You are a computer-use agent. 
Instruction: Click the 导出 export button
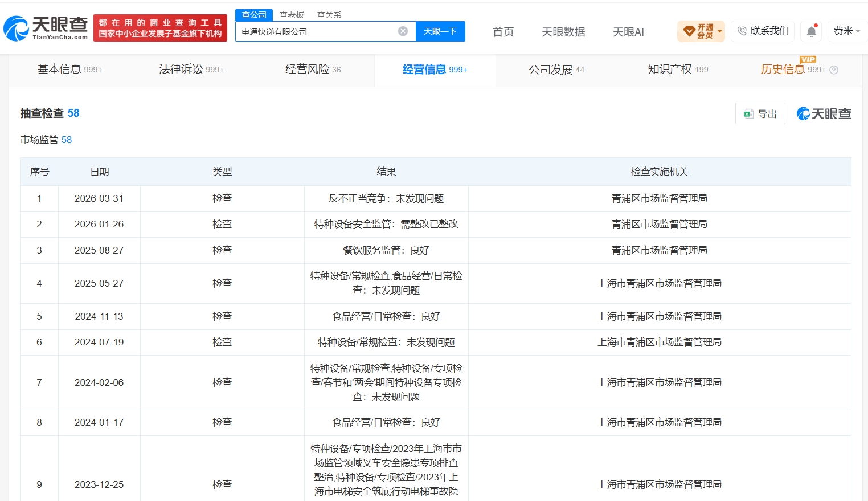[x=760, y=114]
